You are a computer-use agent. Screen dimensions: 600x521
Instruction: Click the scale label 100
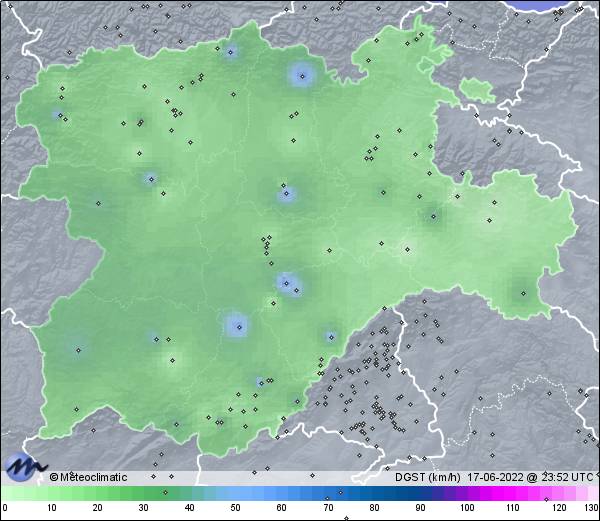tap(467, 508)
